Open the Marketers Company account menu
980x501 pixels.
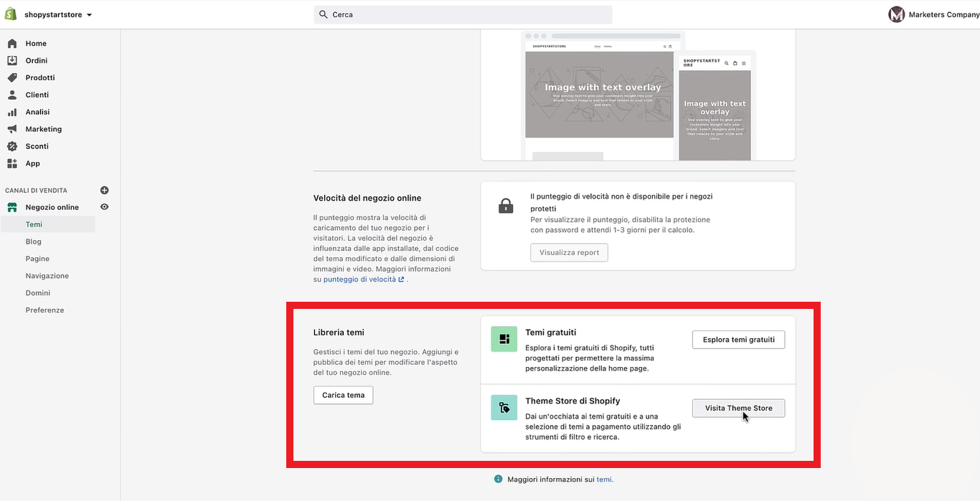click(x=933, y=15)
